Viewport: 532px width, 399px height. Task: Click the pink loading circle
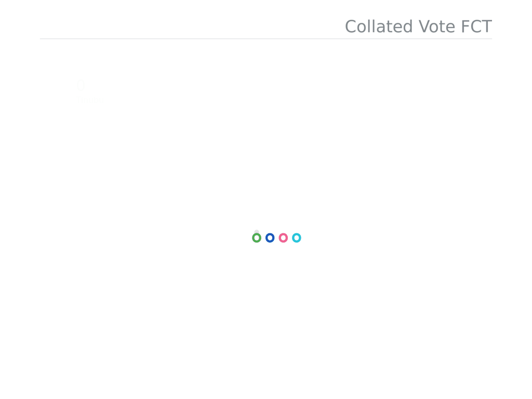pyautogui.click(x=283, y=238)
